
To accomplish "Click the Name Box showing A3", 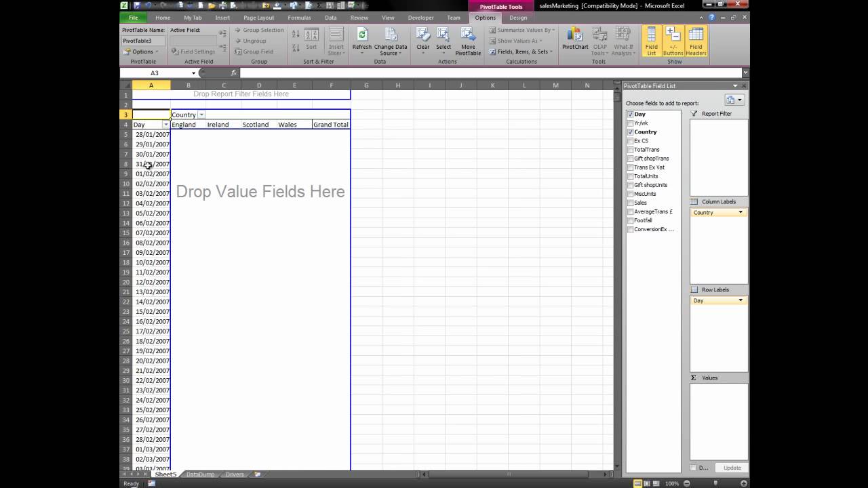I will [x=155, y=73].
